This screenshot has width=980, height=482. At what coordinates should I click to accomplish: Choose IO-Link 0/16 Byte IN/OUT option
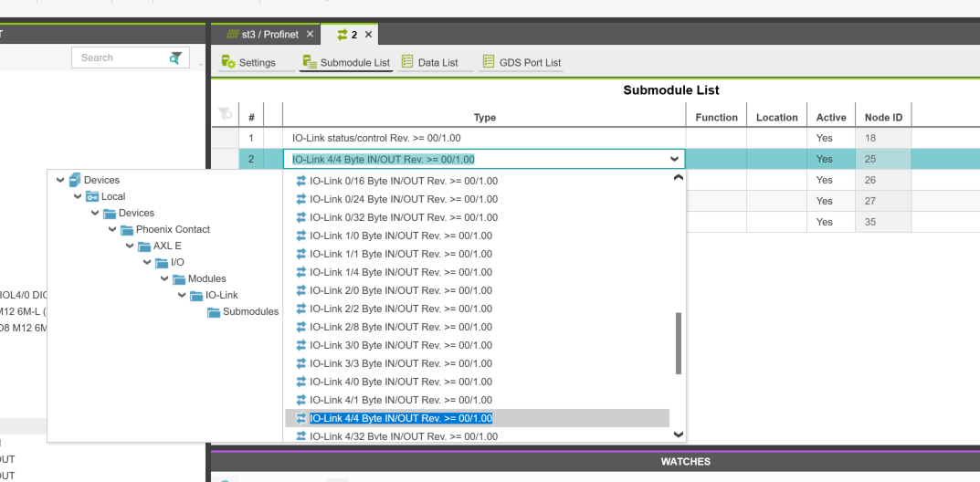coord(404,181)
